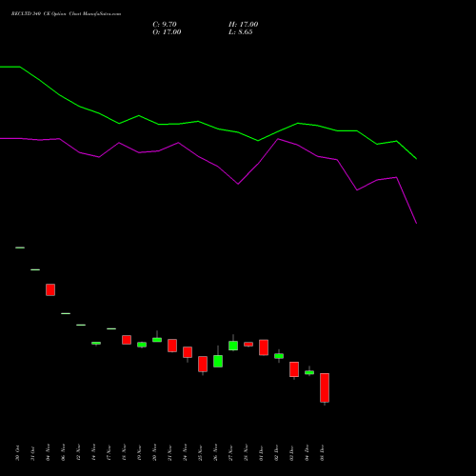Select the red candle for 03 Dec

[x=294, y=369]
